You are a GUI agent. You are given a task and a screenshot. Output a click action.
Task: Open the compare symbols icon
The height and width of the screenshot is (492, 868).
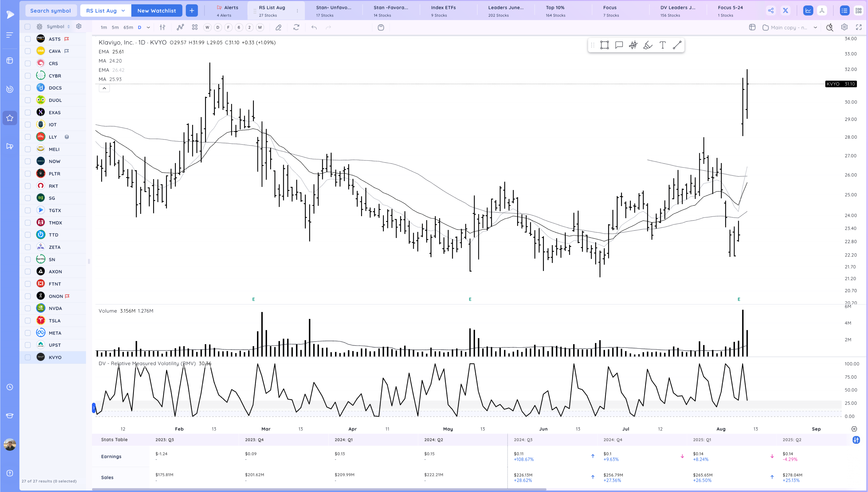pos(180,27)
